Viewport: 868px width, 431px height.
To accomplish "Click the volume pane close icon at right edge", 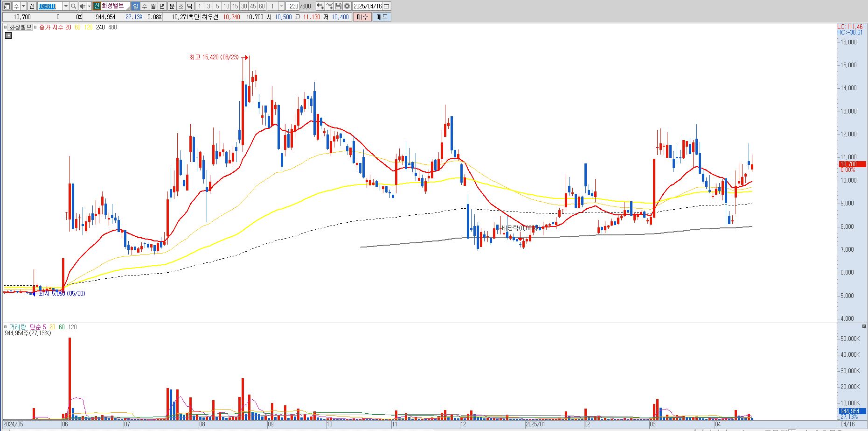I will (x=864, y=326).
